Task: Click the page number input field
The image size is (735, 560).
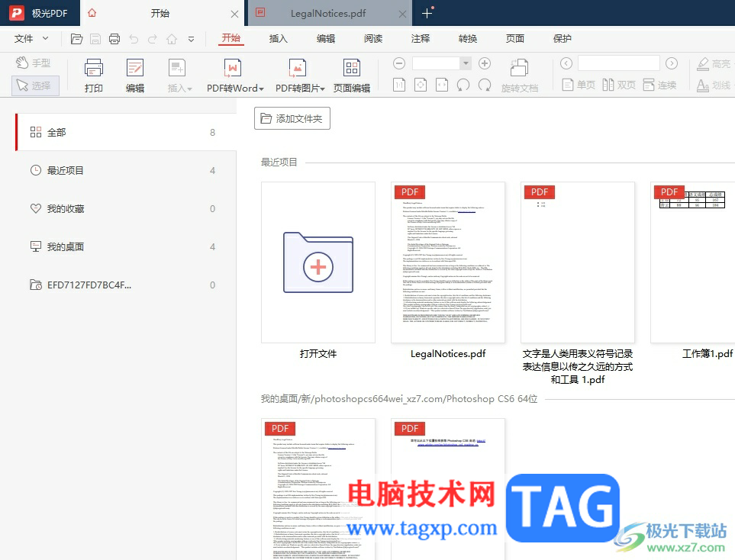Action: (x=618, y=63)
